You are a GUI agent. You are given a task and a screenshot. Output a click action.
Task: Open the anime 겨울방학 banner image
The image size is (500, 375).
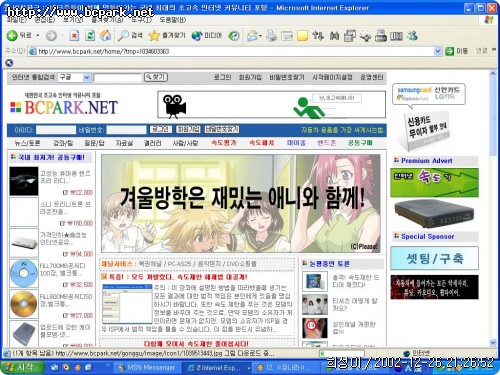tap(241, 203)
